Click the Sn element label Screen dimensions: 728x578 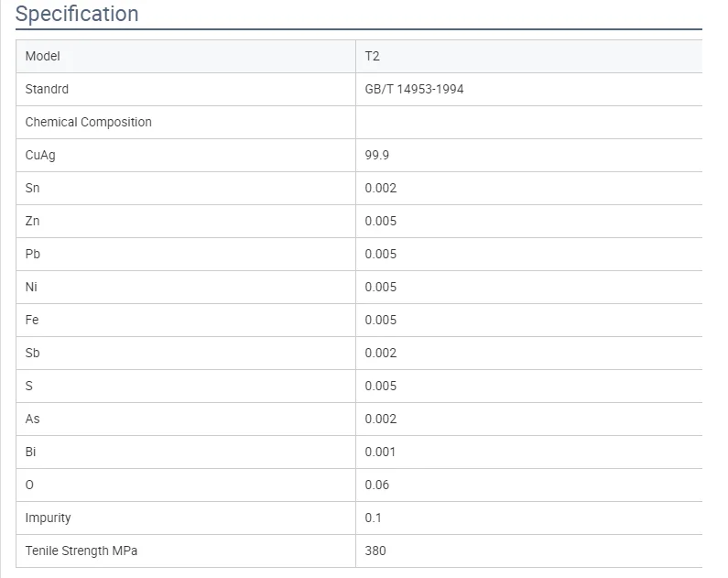[33, 188]
